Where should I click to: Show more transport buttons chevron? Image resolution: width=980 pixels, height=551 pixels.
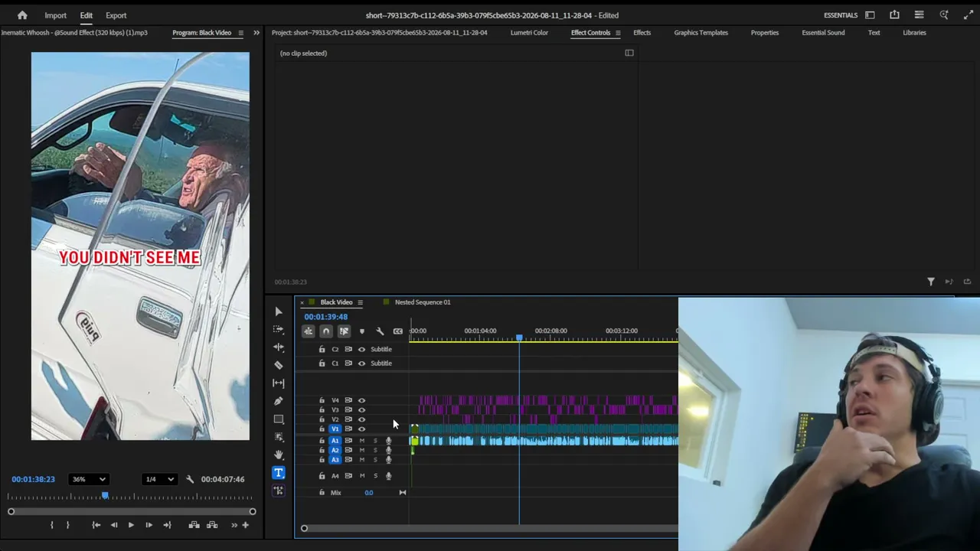coord(234,525)
